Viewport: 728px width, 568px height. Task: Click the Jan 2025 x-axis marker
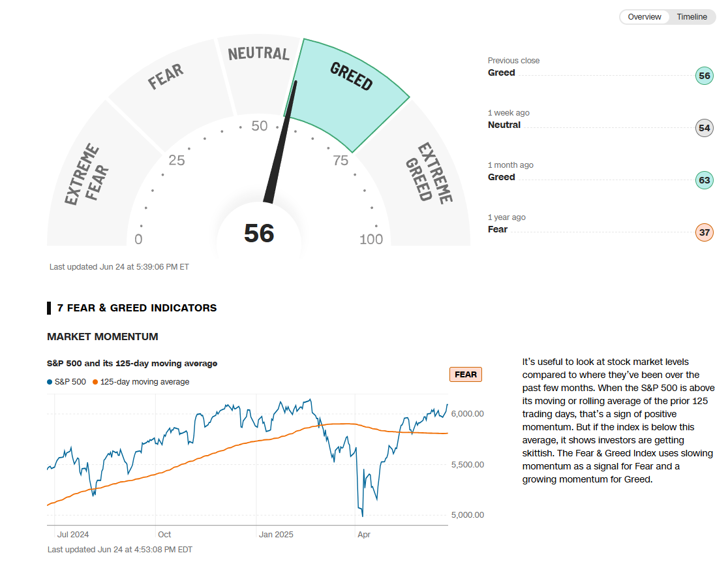276,534
